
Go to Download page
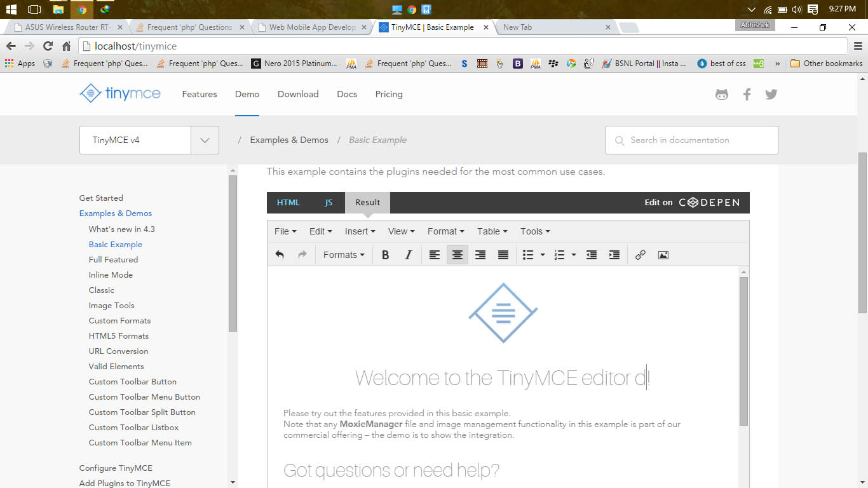click(x=298, y=94)
